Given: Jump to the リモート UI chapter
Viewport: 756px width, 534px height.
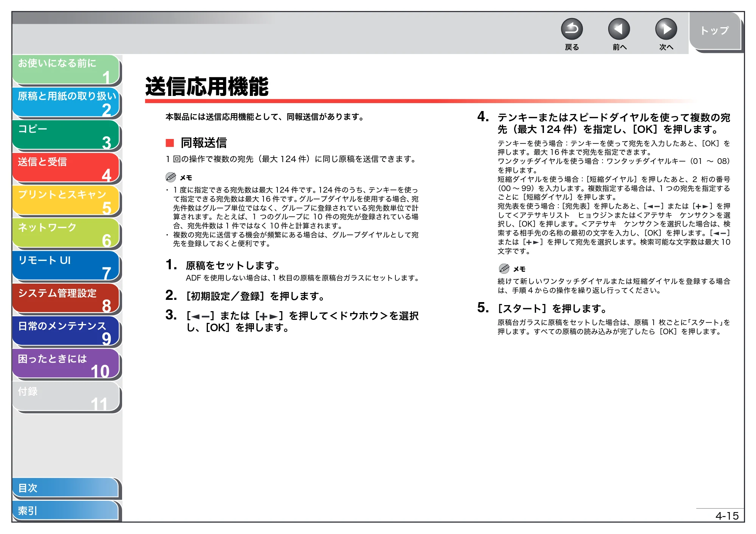Looking at the screenshot, I should click(66, 266).
